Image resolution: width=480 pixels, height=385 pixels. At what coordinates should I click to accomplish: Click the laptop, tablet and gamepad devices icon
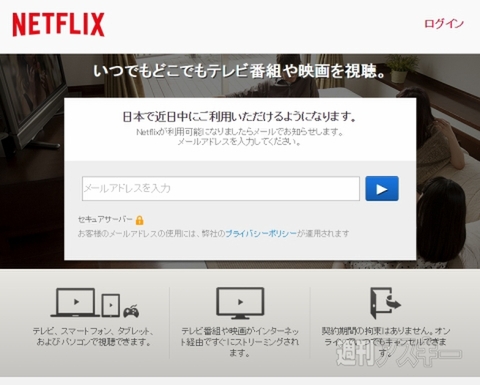[95, 303]
